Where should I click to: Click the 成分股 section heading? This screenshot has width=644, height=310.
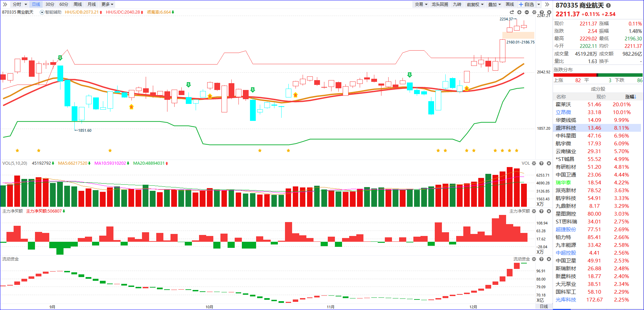(598, 89)
